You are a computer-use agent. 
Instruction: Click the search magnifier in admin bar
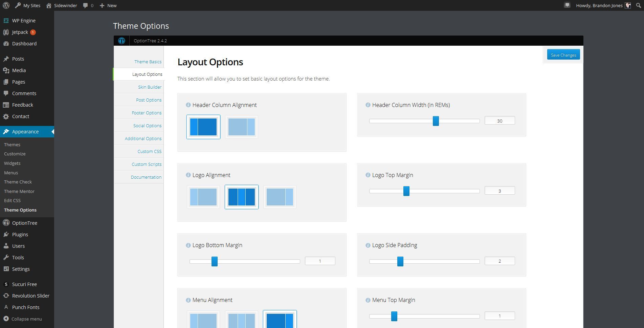(x=638, y=5)
